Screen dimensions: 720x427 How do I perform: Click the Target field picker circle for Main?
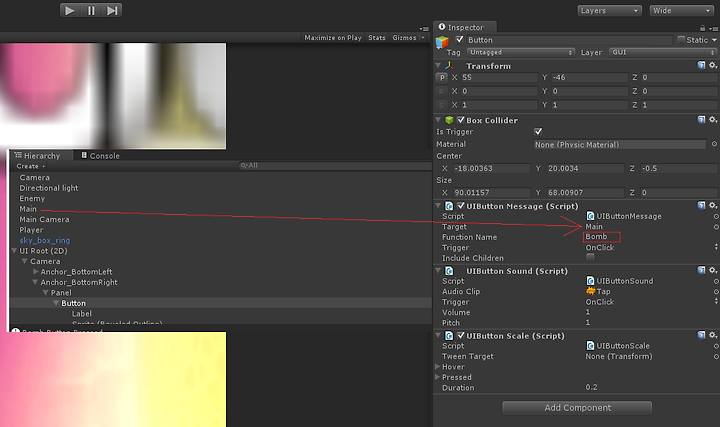[715, 227]
